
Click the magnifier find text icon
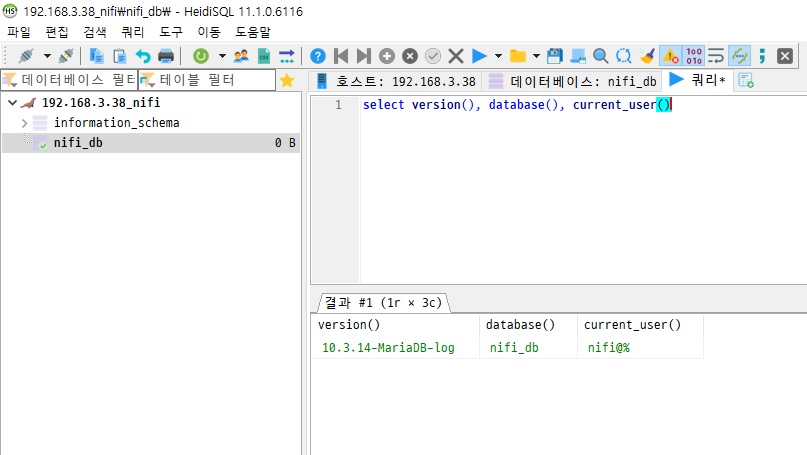tap(600, 56)
